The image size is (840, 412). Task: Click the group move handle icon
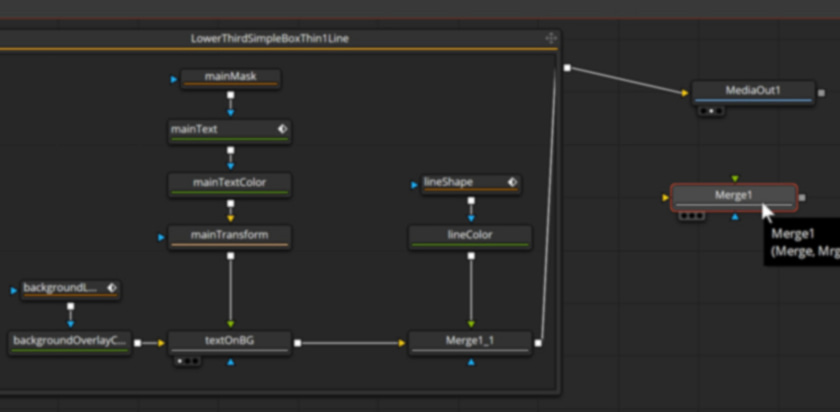point(551,38)
